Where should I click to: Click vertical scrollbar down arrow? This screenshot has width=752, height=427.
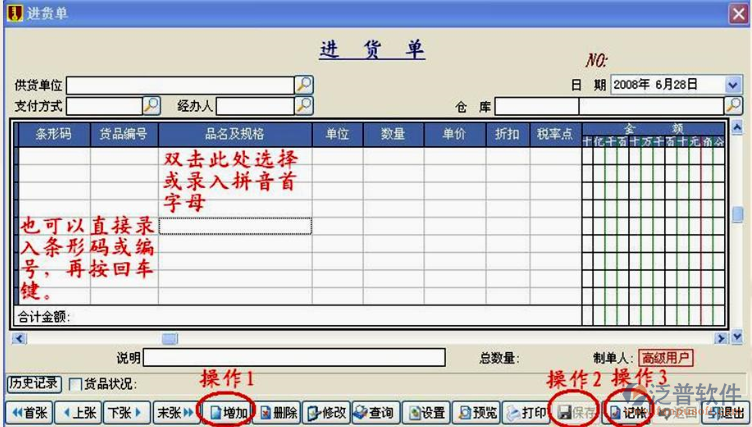coord(738,338)
